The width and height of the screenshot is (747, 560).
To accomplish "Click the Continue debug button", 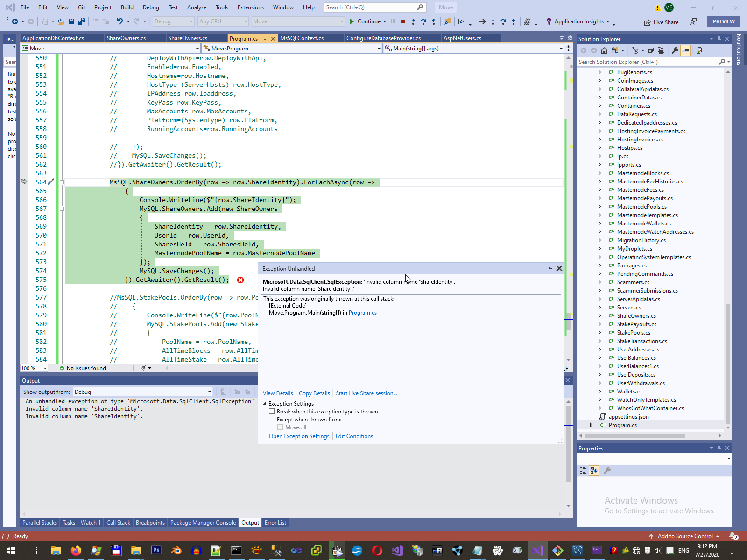I will (364, 21).
